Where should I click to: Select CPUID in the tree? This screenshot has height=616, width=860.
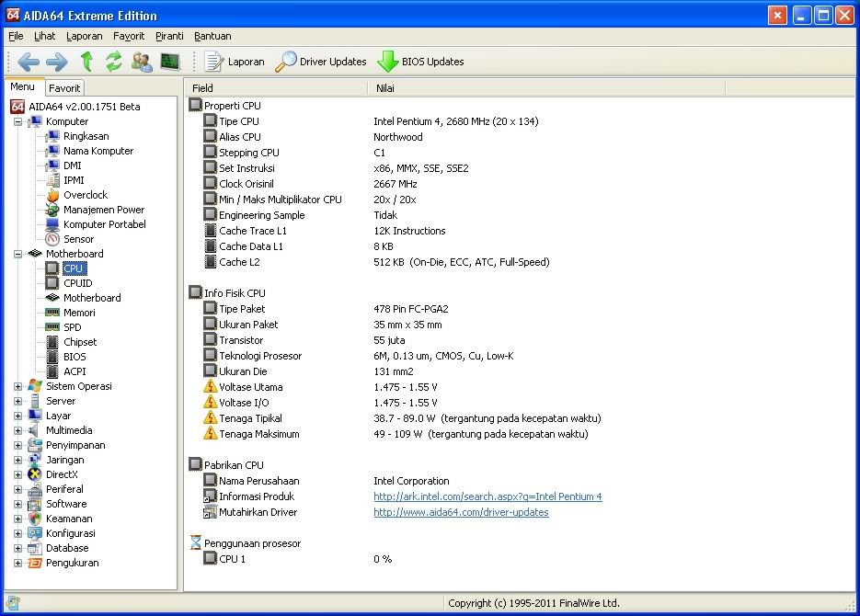pyautogui.click(x=78, y=283)
